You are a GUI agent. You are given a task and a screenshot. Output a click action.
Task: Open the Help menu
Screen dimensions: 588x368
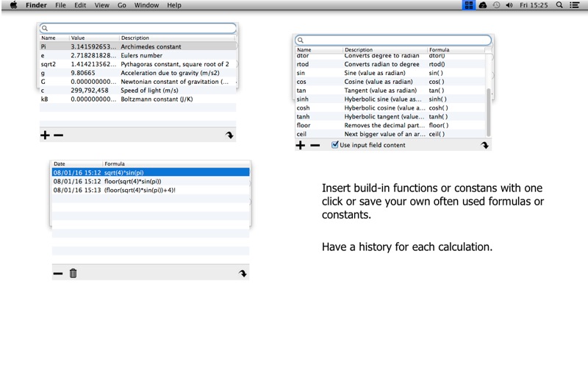(x=174, y=5)
